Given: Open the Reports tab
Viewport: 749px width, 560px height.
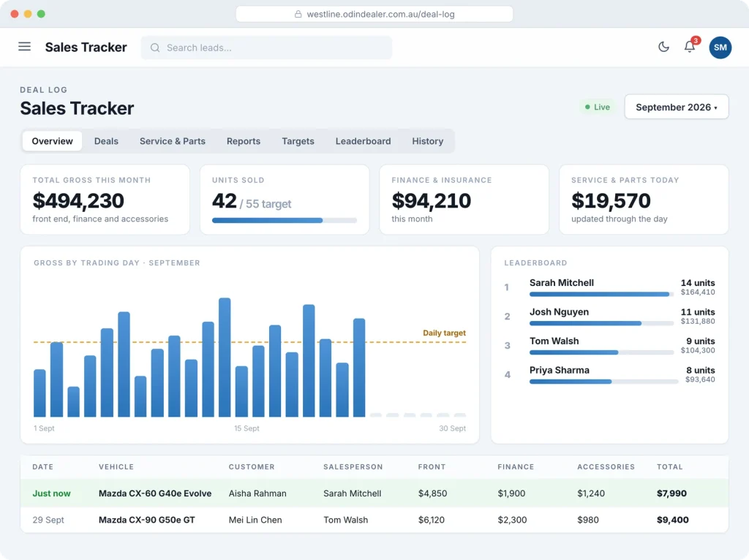Looking at the screenshot, I should click(243, 141).
